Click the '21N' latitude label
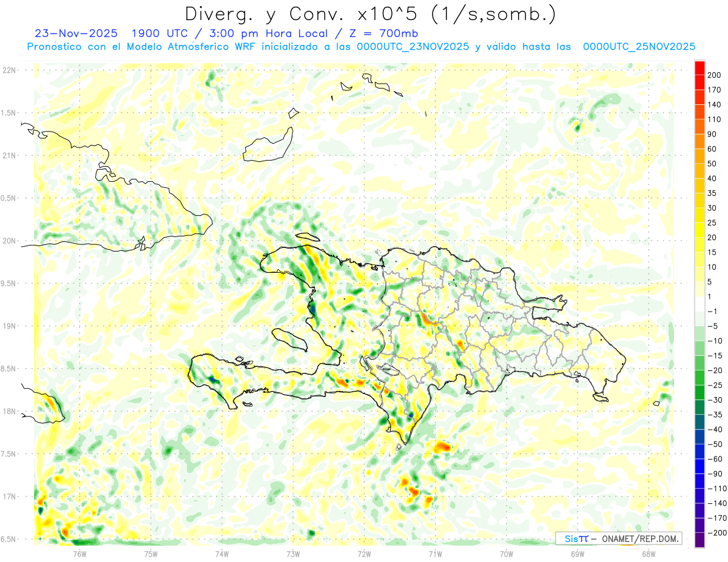The width and height of the screenshot is (728, 562). point(9,155)
